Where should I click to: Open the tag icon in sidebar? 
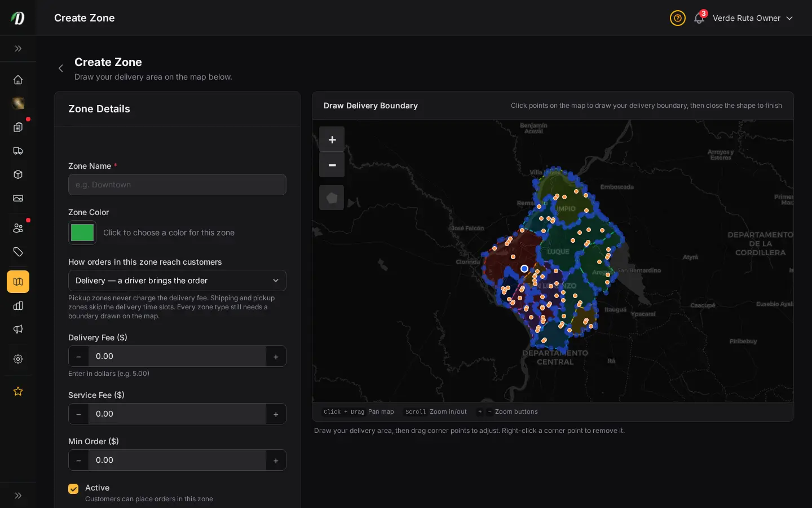(x=18, y=252)
